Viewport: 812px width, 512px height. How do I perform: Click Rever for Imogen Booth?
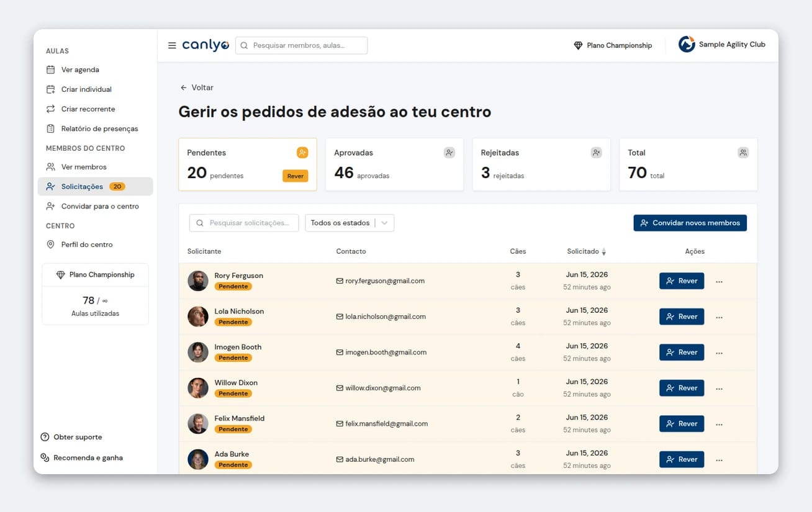point(682,352)
